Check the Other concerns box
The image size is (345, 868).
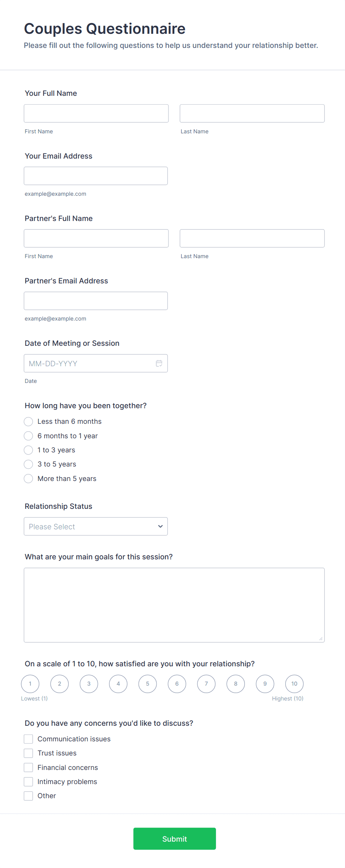[x=28, y=796]
